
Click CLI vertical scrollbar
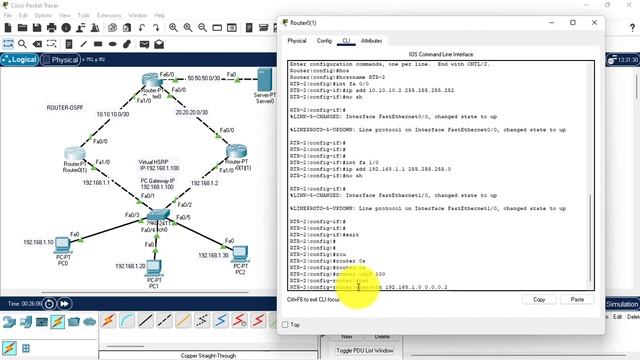tap(590, 238)
